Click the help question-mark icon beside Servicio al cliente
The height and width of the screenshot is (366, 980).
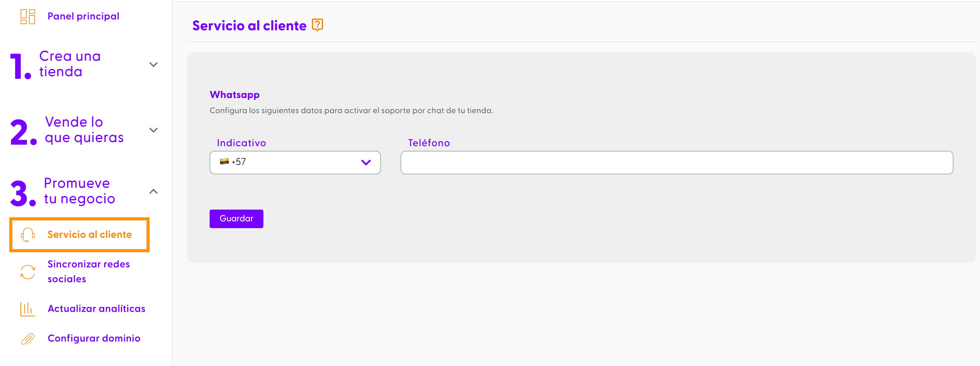[317, 25]
